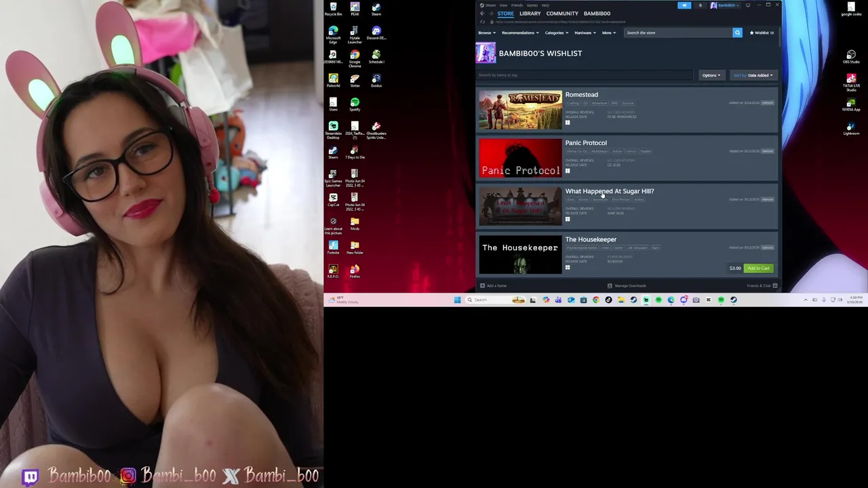Image resolution: width=868 pixels, height=488 pixels.
Task: Open the wishlist Options dropdown
Action: coord(711,75)
